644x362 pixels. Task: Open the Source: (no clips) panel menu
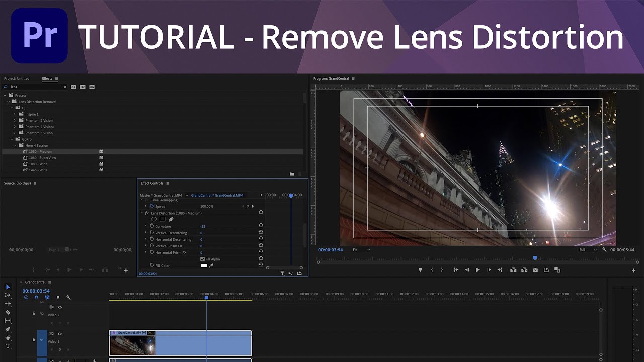click(35, 183)
